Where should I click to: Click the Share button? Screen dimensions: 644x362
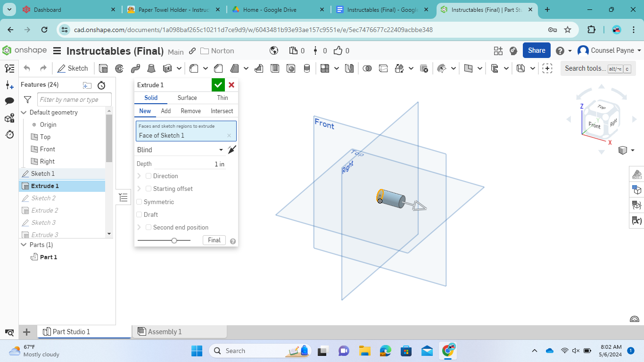click(x=537, y=50)
